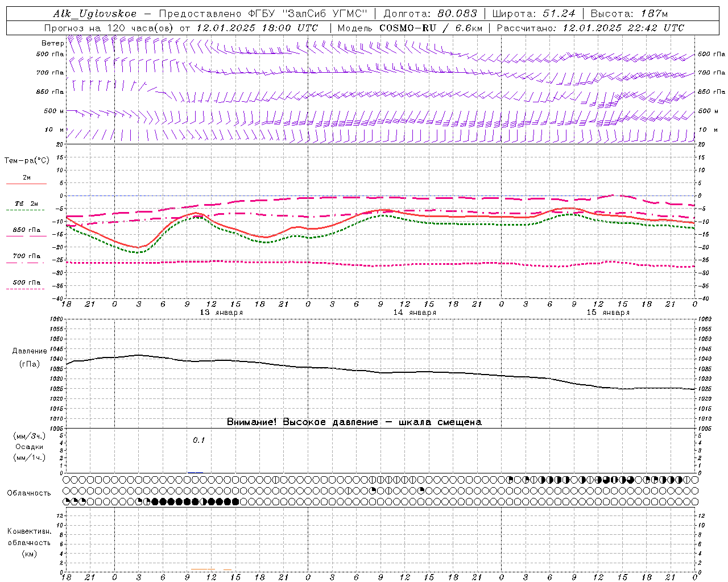The height and width of the screenshot is (582, 728).
Task: Click the 'Осадки' precipitation label
Action: [x=29, y=447]
